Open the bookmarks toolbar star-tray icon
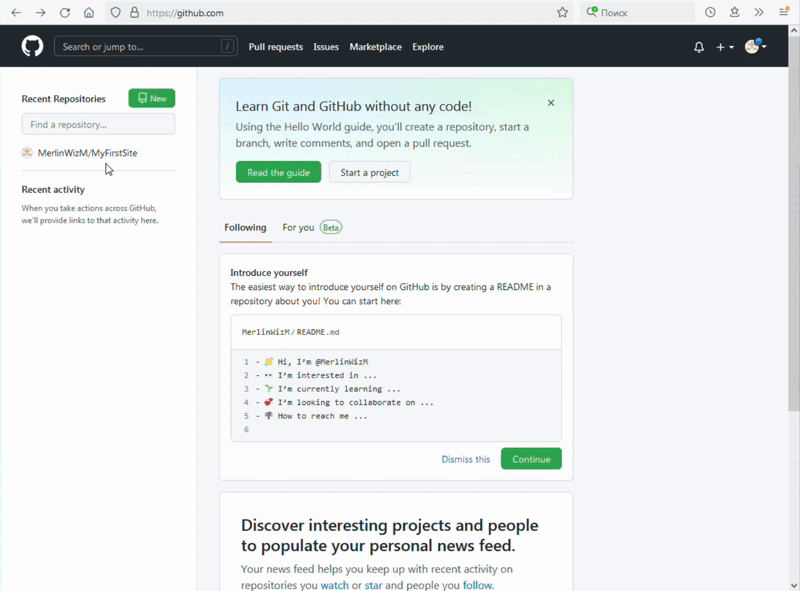Viewport: 800px width, 591px height. click(735, 13)
